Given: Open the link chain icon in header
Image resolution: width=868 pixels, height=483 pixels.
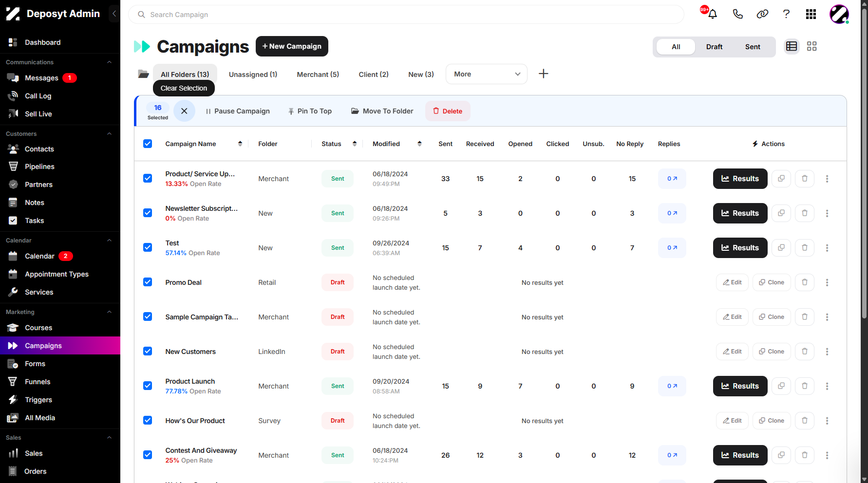Looking at the screenshot, I should 762,14.
